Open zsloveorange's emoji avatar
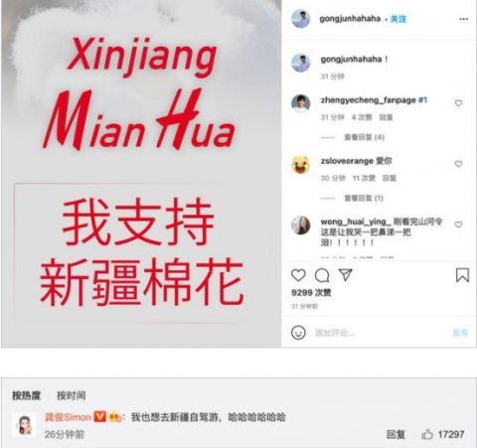Screen dimensions: 477x448 tap(301, 165)
